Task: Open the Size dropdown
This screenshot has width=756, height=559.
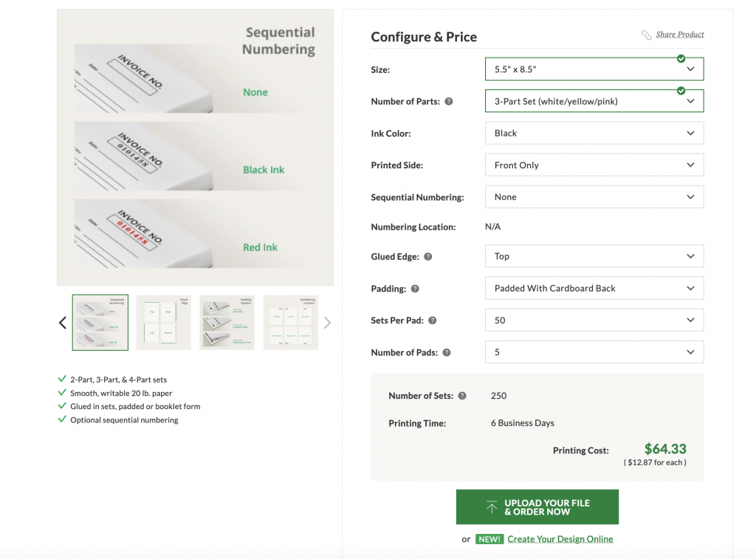Action: coord(594,69)
